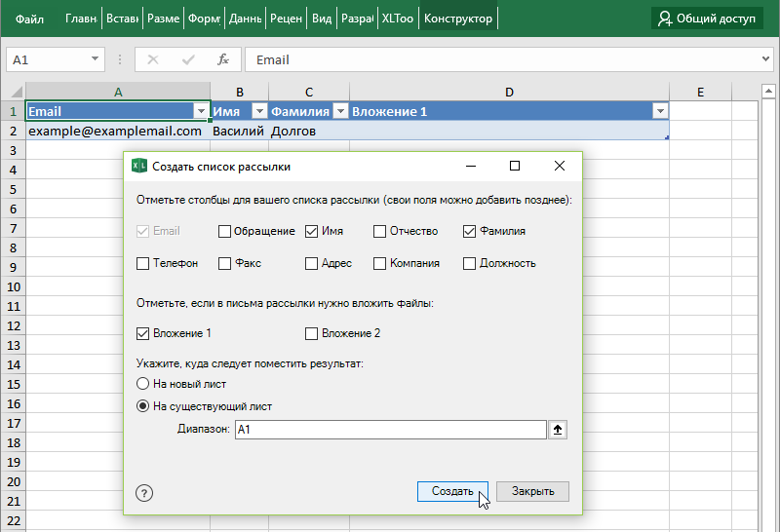The image size is (780, 532).
Task: Click the help question mark icon in dialog
Action: pos(144,492)
